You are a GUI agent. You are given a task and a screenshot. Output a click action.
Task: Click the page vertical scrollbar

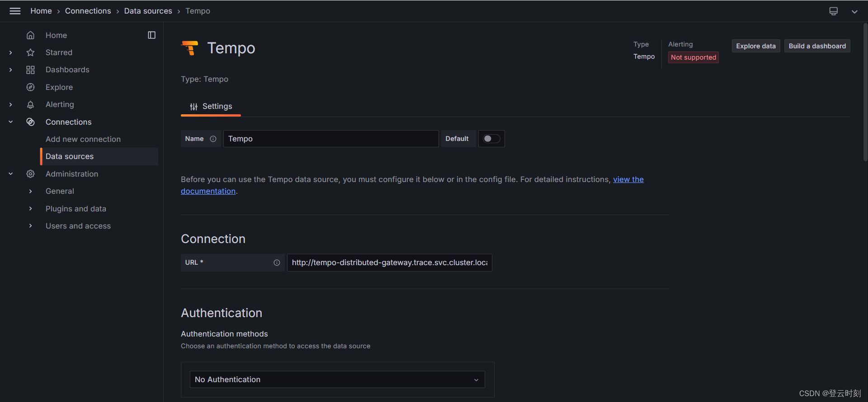(x=865, y=93)
